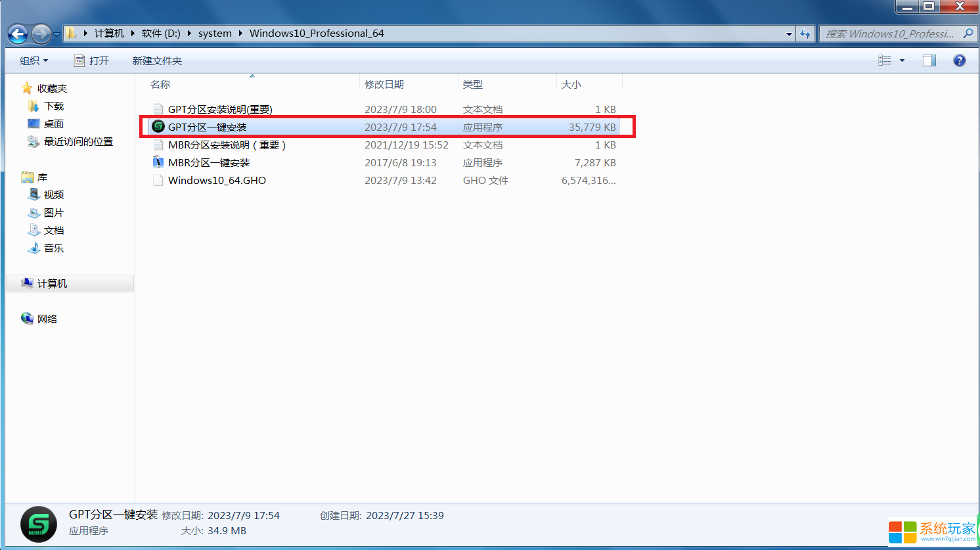Click the 新建文件夹 button
980x550 pixels.
(x=157, y=60)
